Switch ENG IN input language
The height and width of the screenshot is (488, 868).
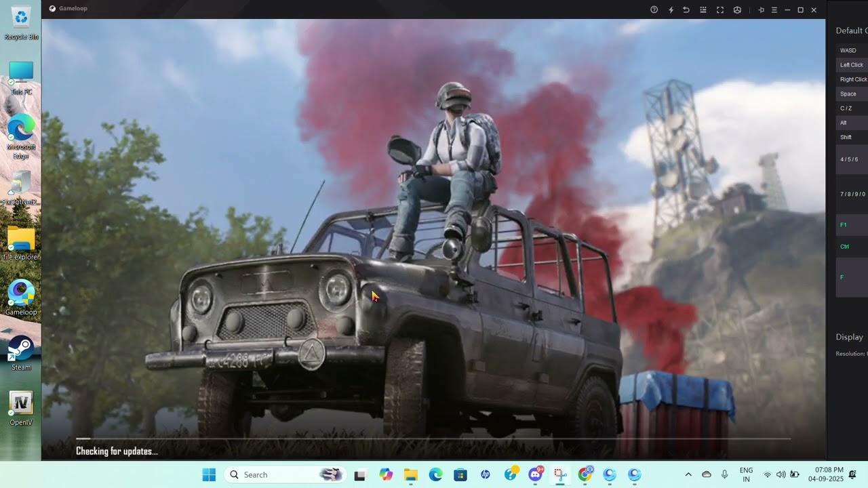pyautogui.click(x=746, y=474)
